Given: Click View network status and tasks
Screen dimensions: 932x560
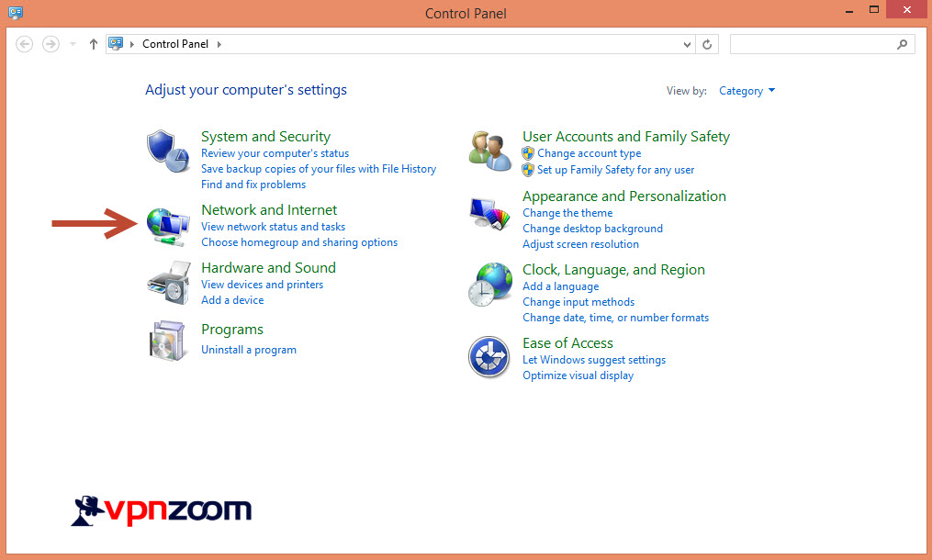Looking at the screenshot, I should pyautogui.click(x=274, y=227).
